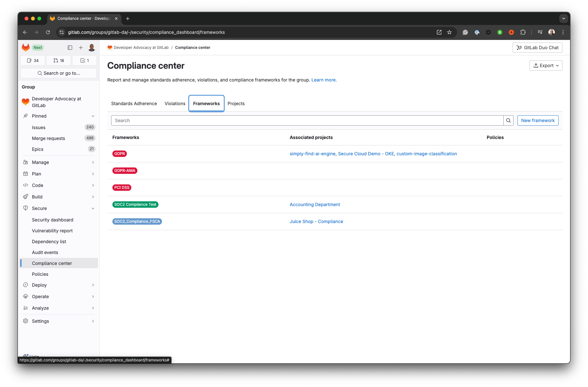Open Vulnerability report in sidebar
Viewport: 588px width, 387px height.
pyautogui.click(x=59, y=231)
